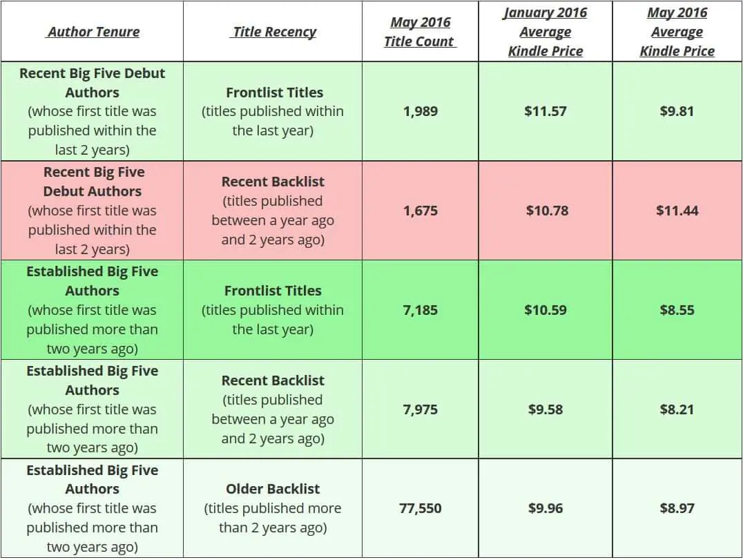The image size is (743, 560).
Task: Click the red $11.44 price cell
Action: [677, 211]
